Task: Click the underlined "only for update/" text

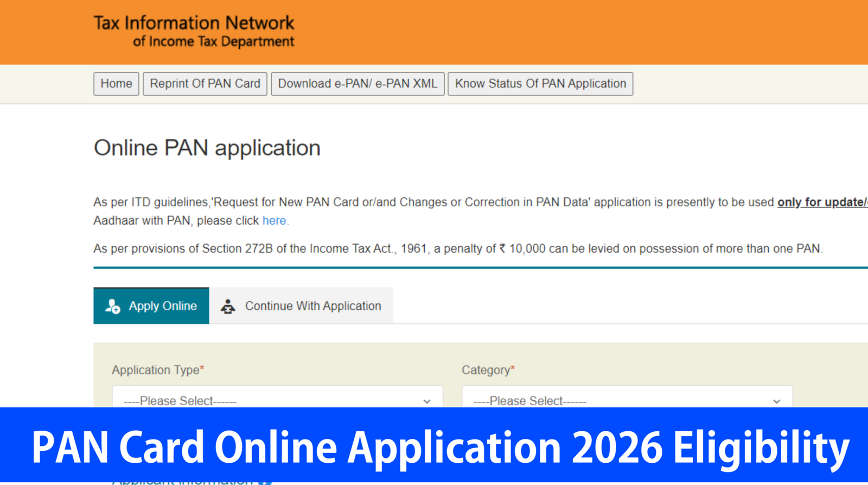Action: [x=822, y=202]
